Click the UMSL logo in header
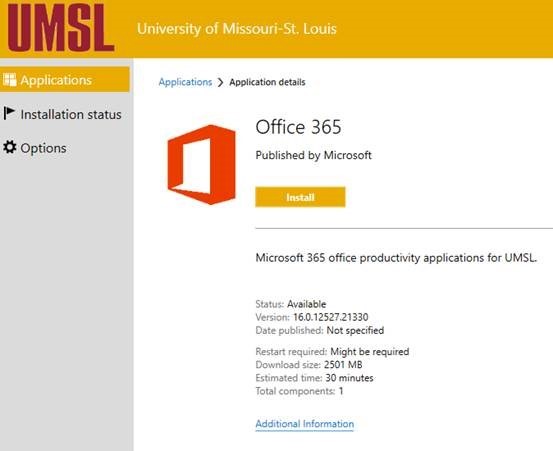 coord(61,28)
